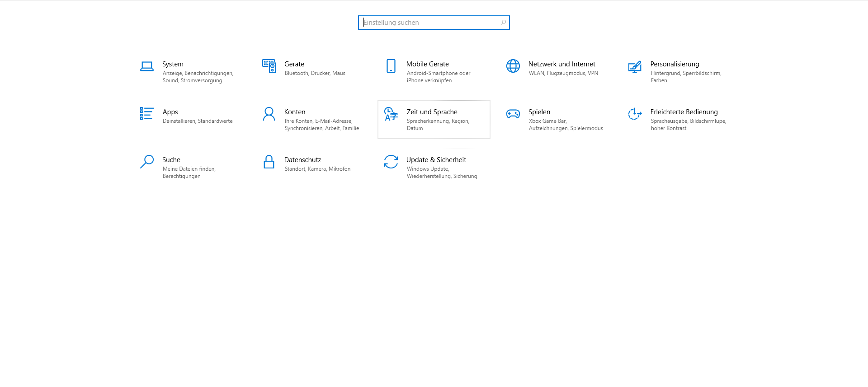Click the magnifier icon in search box
The height and width of the screenshot is (387, 868).
tap(503, 23)
